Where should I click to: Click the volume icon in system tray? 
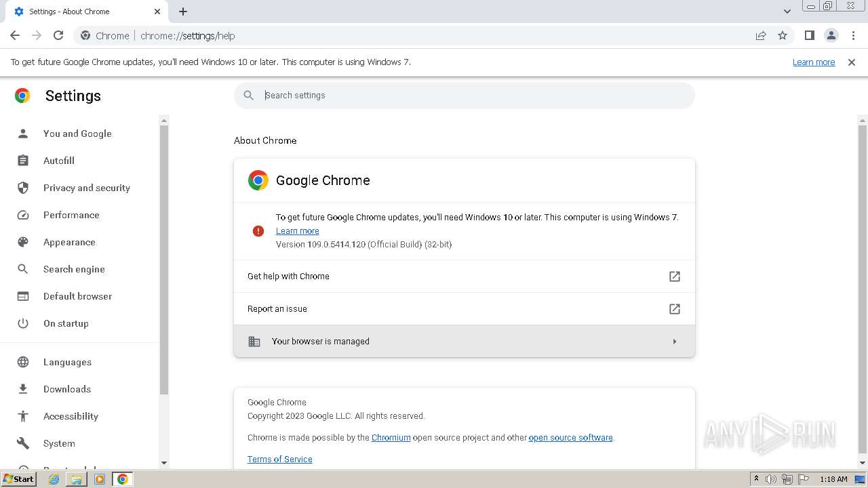[771, 479]
